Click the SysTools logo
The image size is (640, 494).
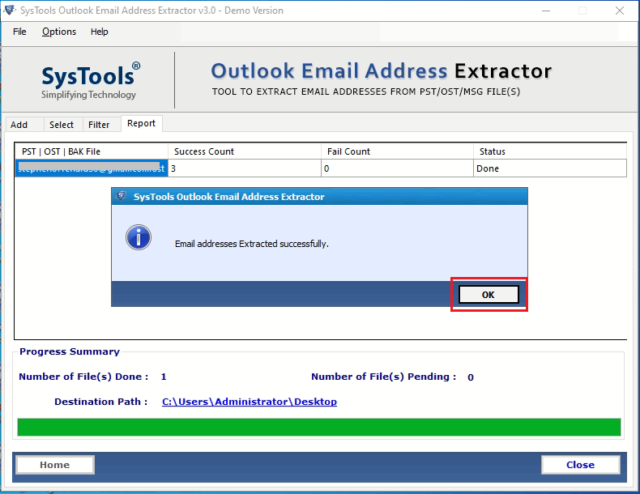(90, 80)
